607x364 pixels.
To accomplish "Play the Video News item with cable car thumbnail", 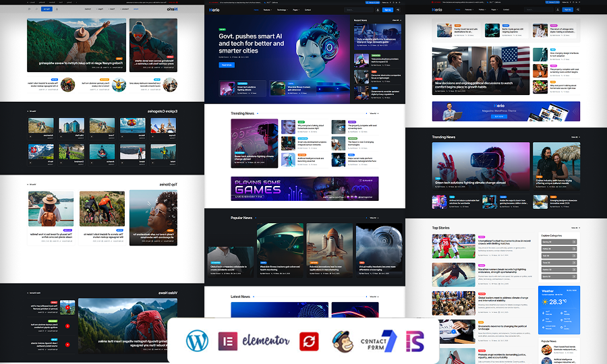I will [x=67, y=307].
